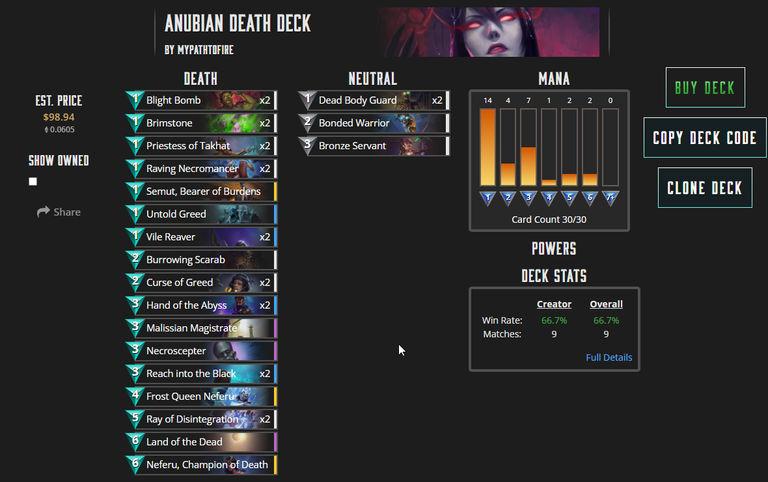The height and width of the screenshot is (482, 768).
Task: Click the Copy Deck Code button
Action: click(x=705, y=138)
